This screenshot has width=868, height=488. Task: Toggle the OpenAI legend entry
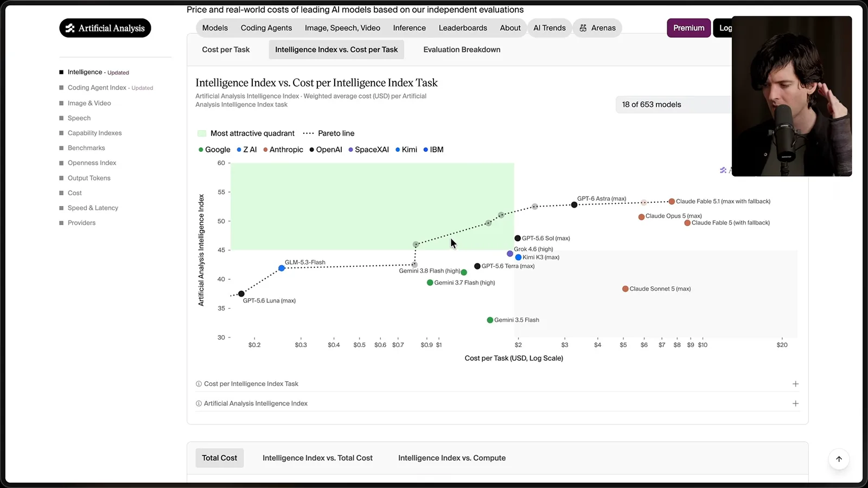coord(325,150)
